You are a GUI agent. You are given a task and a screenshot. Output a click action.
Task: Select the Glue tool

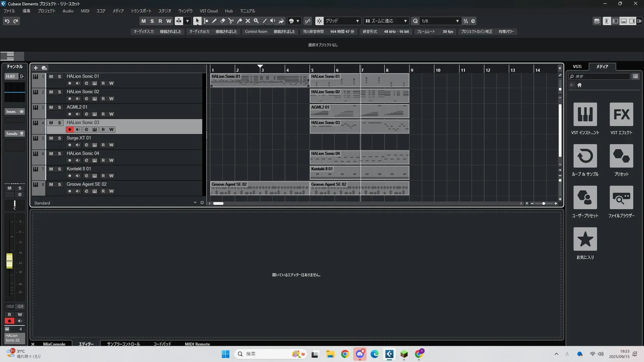click(x=239, y=21)
